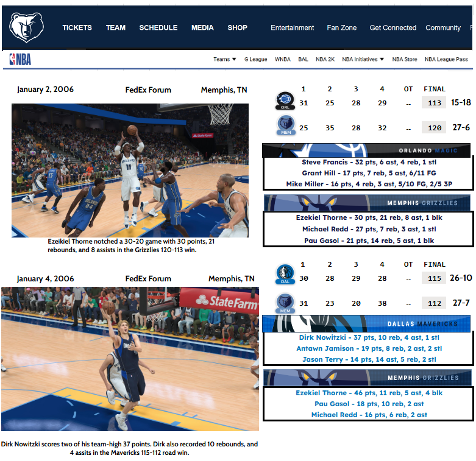Screen dimensions: 476x461
Task: Click the Orlando Magic team banner
Action: point(366,150)
